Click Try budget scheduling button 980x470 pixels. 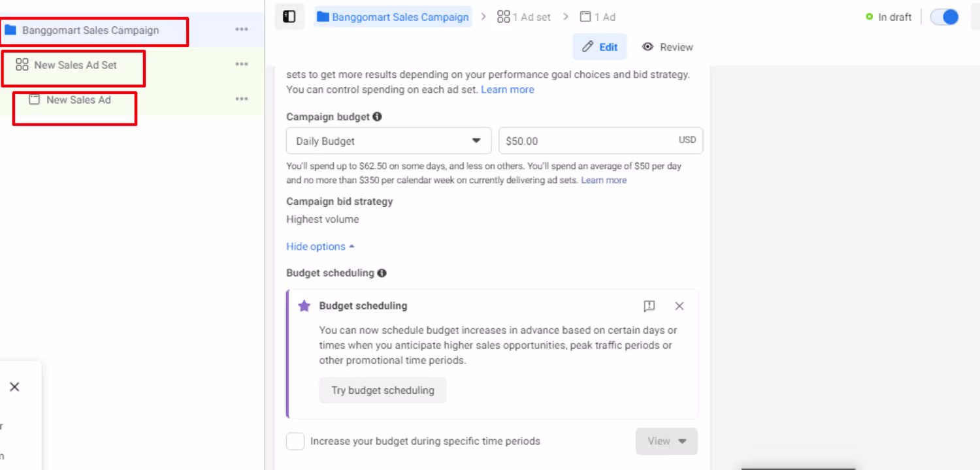click(383, 390)
